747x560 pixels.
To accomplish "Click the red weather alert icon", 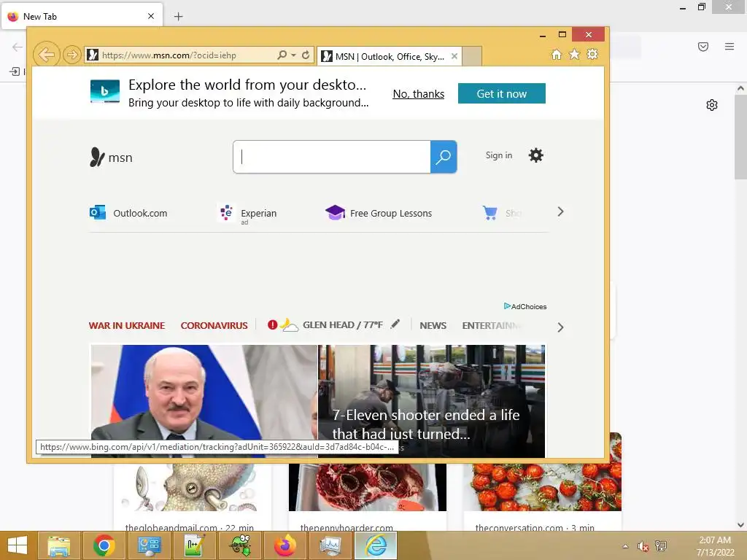I will [x=273, y=324].
